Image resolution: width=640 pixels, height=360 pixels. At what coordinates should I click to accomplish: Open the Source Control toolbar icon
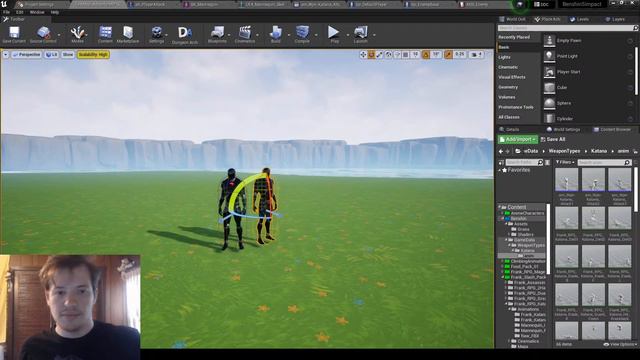coord(43,32)
